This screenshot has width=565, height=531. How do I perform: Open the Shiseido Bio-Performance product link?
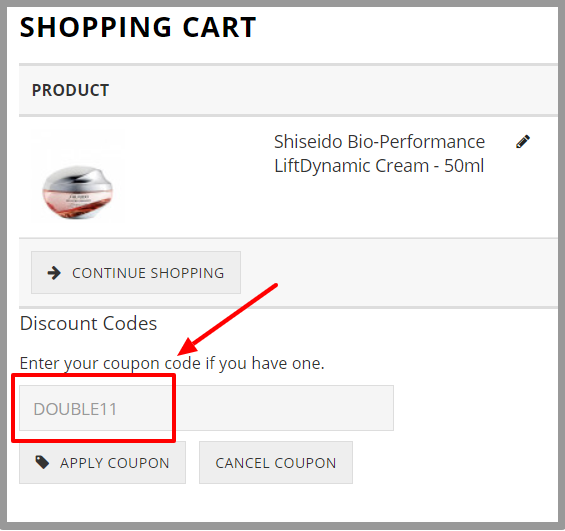[x=379, y=153]
